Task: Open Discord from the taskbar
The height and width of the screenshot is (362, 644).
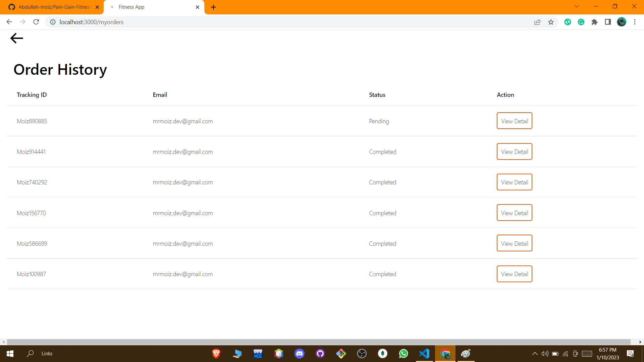Action: (300, 354)
